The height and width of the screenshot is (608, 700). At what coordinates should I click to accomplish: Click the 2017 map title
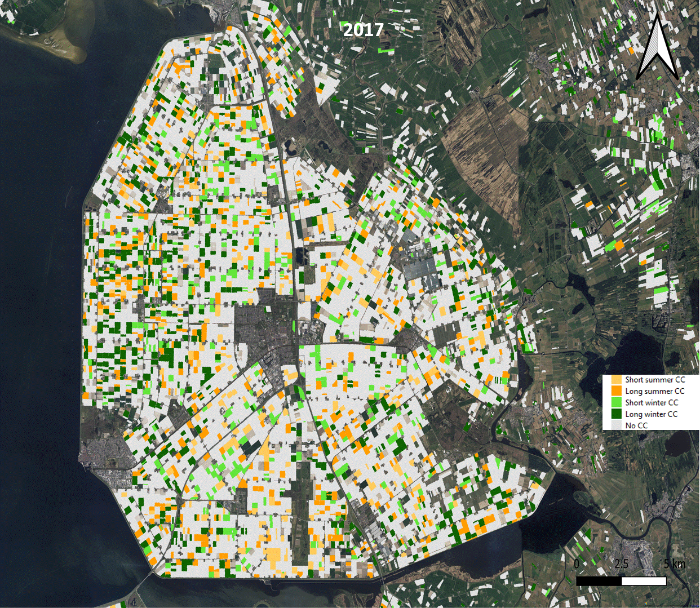coord(364,30)
